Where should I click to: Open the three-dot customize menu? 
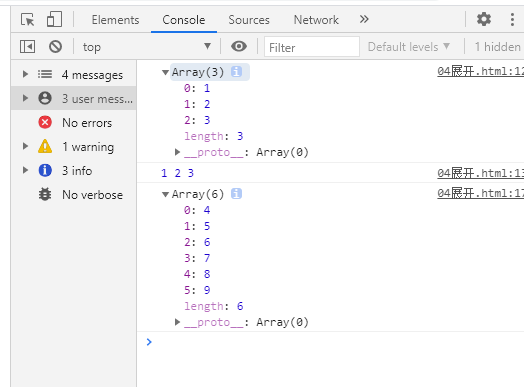[512, 19]
